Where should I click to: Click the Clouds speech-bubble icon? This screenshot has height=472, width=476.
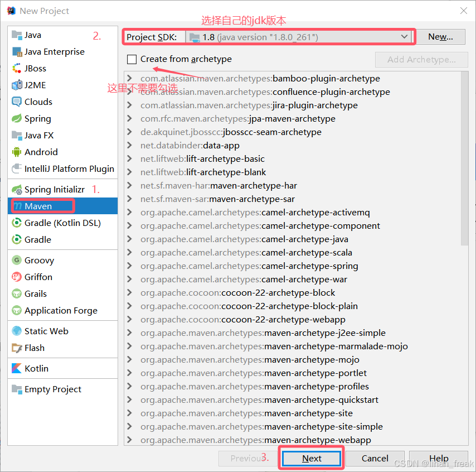17,102
